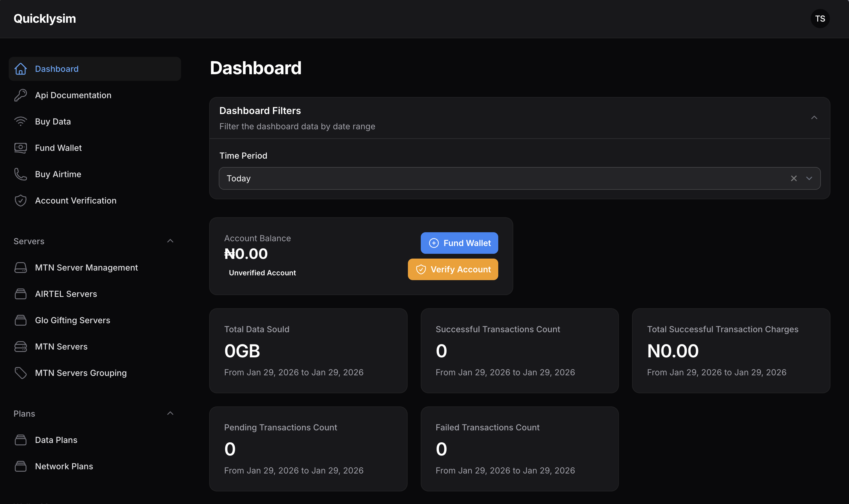Open the TS user avatar menu
849x504 pixels.
point(820,19)
